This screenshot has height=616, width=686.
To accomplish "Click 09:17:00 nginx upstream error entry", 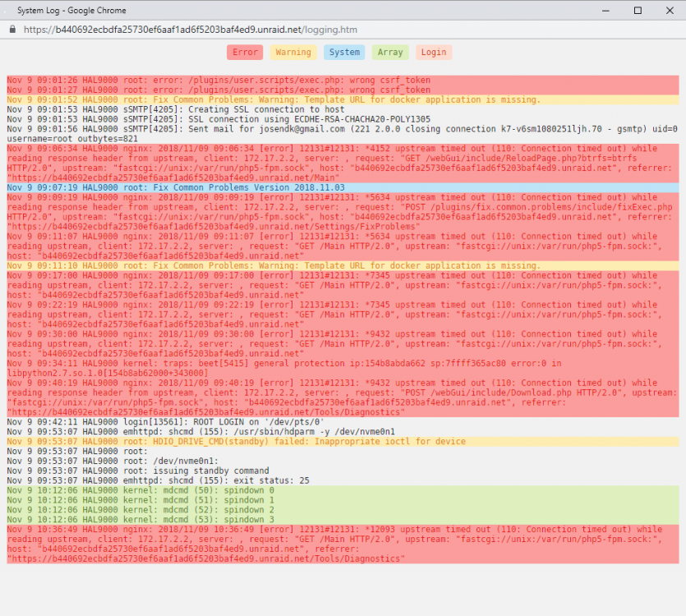I will click(x=343, y=285).
